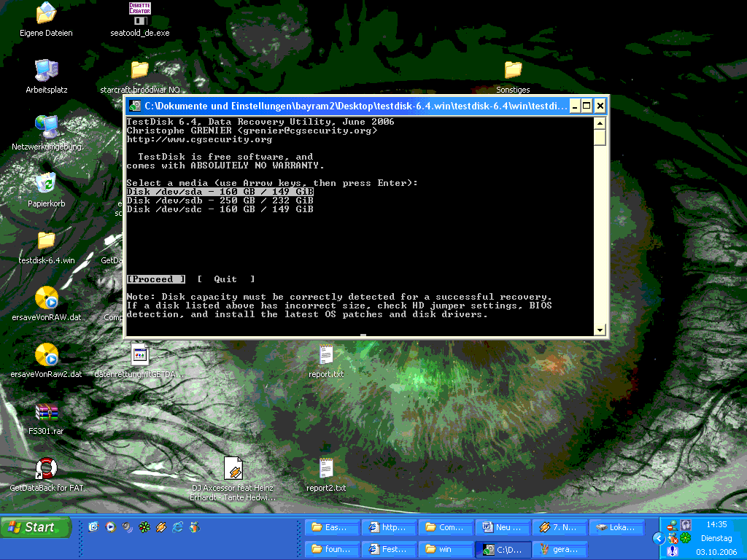Select the ersaveVonRaw2.dat file icon
The width and height of the screenshot is (747, 560).
tap(46, 355)
